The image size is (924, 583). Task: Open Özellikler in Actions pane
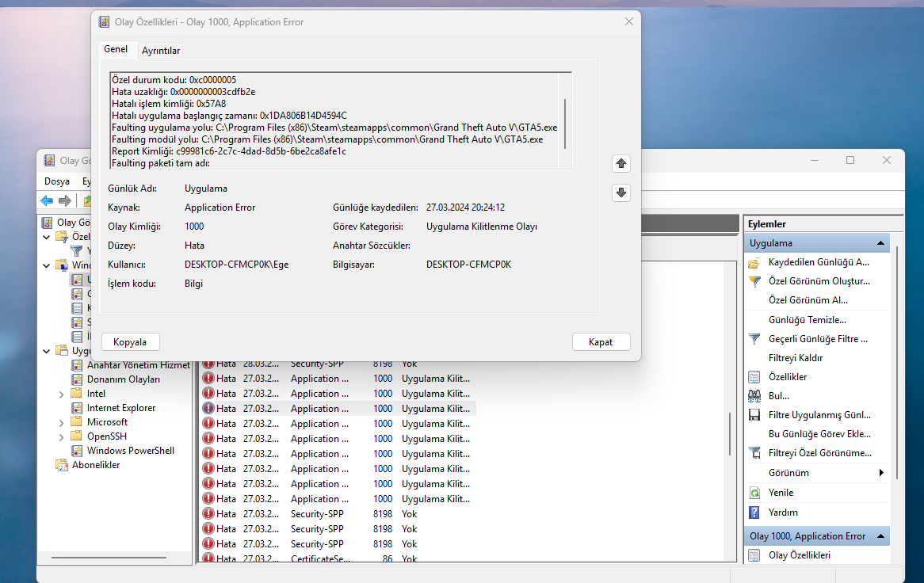tap(787, 377)
